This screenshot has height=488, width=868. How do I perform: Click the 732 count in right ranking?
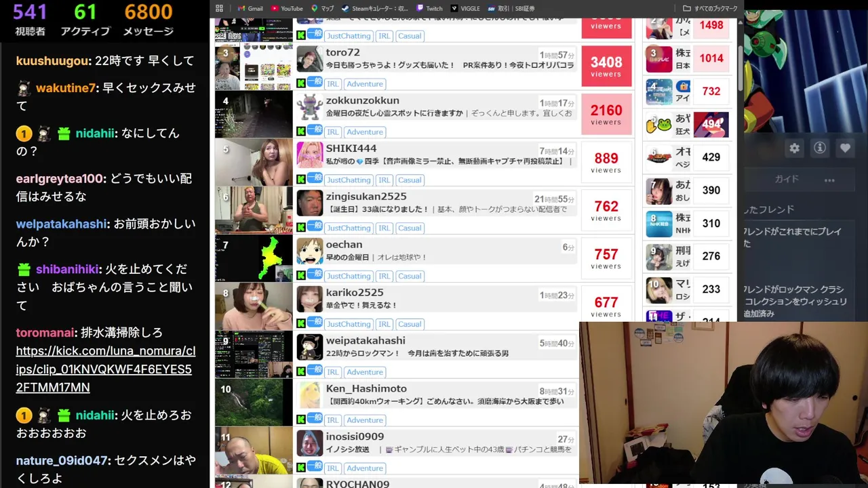point(711,91)
